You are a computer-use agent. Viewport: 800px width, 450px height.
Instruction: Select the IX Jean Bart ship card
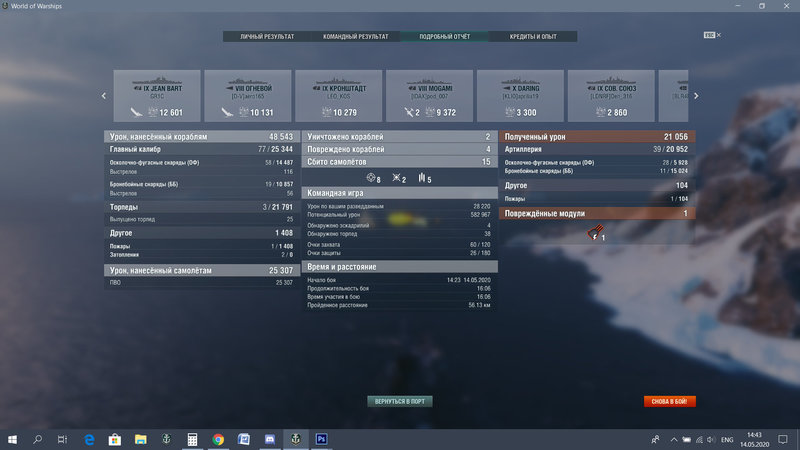pos(157,96)
